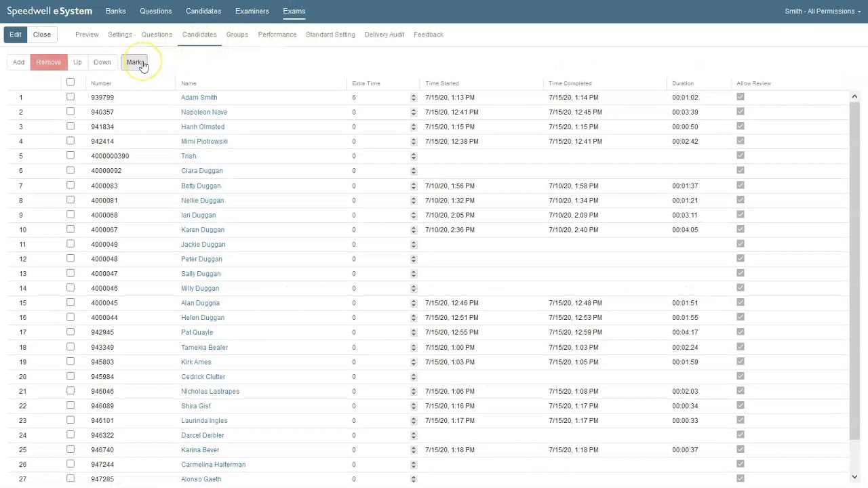This screenshot has width=868, height=488.
Task: Adjust extra time stepper for Tamekia Bealer
Action: coord(413,348)
